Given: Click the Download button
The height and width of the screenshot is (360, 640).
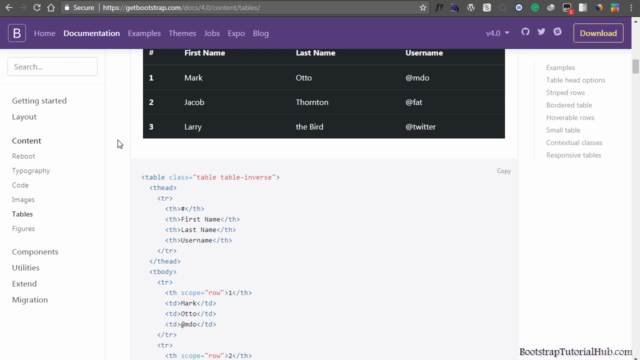Looking at the screenshot, I should pos(598,33).
